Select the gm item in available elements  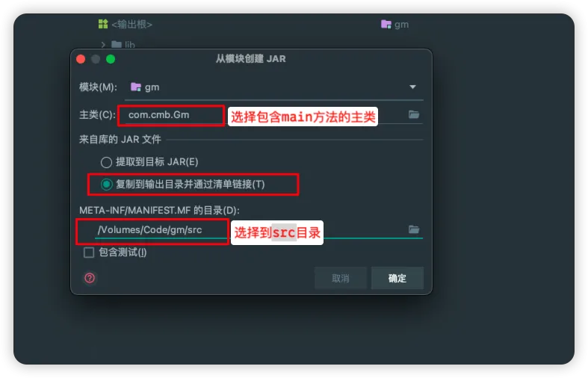point(394,25)
